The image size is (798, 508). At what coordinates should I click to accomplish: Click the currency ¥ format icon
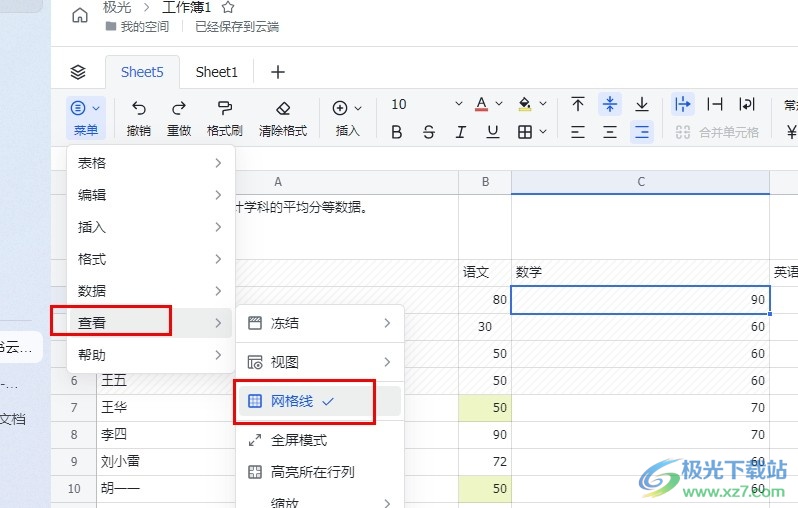point(791,132)
